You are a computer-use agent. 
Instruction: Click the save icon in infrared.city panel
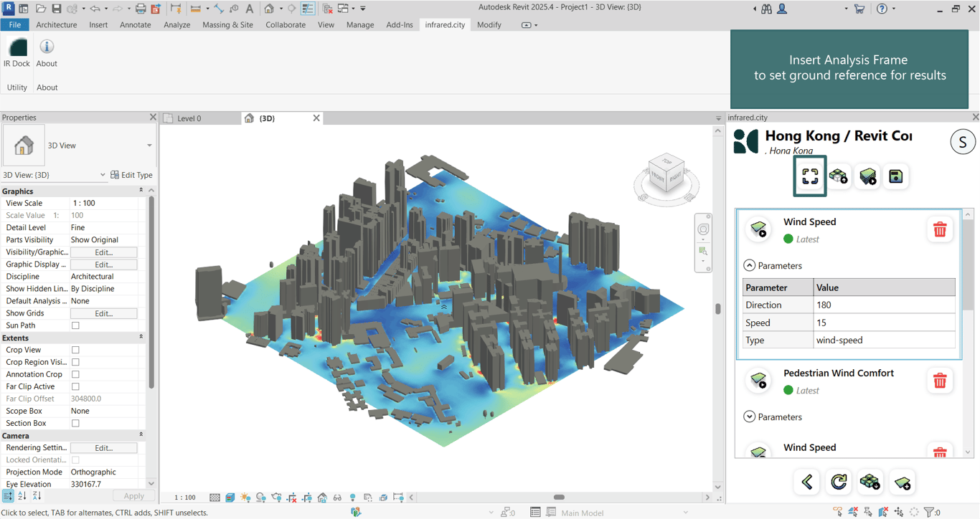895,176
